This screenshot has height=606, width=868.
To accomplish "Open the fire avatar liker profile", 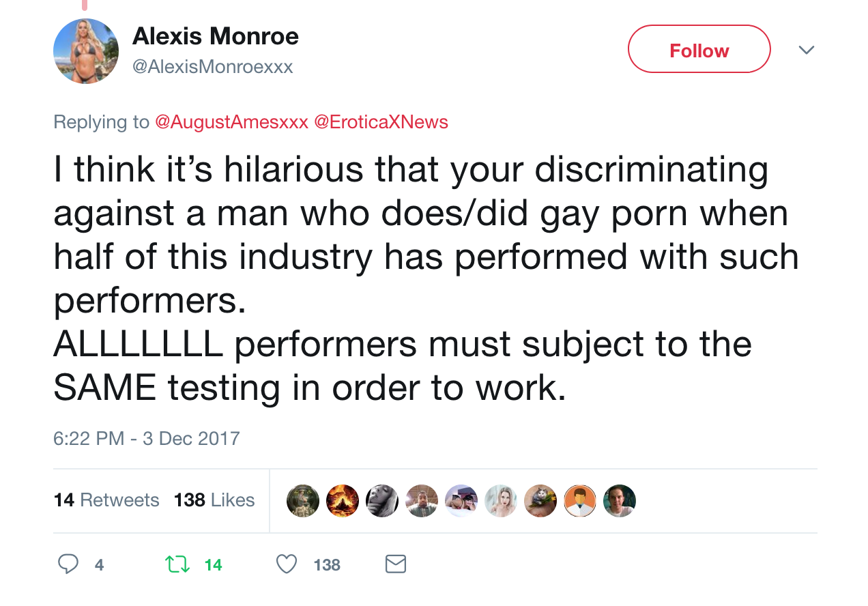I will [x=343, y=501].
